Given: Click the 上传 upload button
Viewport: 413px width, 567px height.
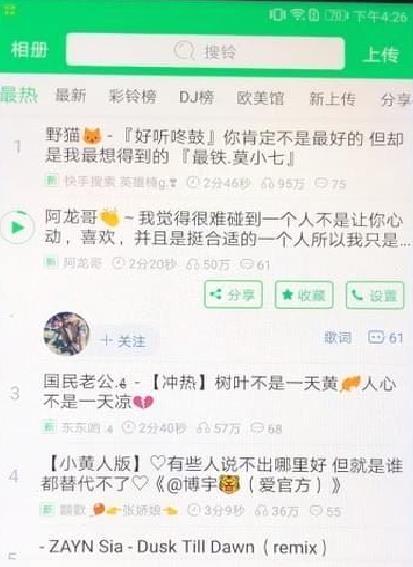Looking at the screenshot, I should [381, 55].
